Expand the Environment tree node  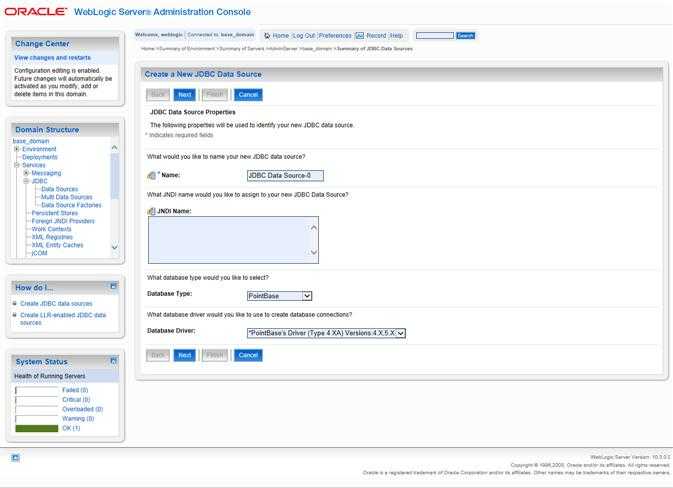[17, 149]
